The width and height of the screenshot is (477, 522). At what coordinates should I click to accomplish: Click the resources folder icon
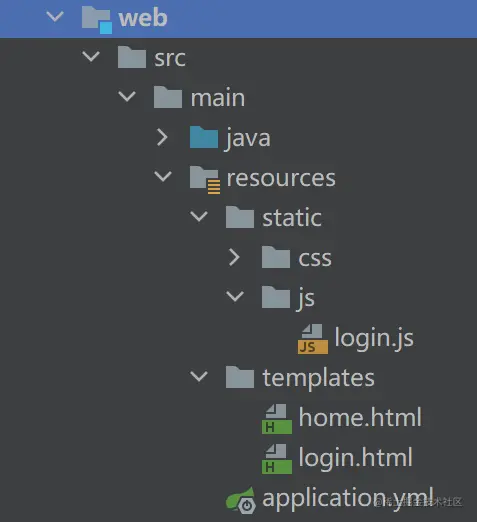pyautogui.click(x=205, y=180)
